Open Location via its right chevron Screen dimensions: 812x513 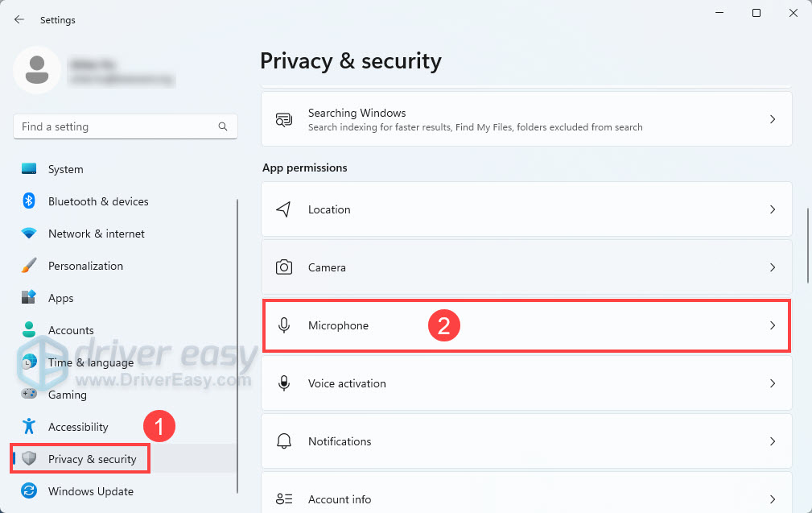point(772,209)
